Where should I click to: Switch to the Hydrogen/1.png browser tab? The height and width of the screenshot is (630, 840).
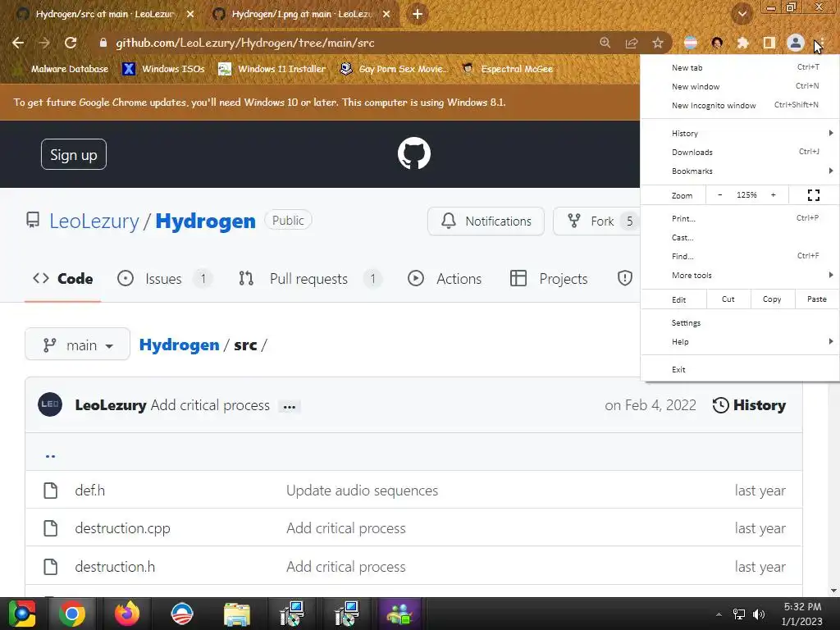point(302,14)
